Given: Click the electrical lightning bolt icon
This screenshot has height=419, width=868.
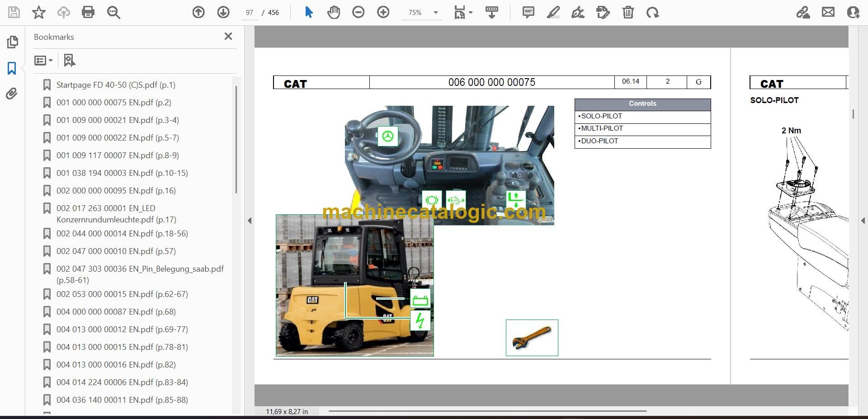Looking at the screenshot, I should pyautogui.click(x=420, y=320).
